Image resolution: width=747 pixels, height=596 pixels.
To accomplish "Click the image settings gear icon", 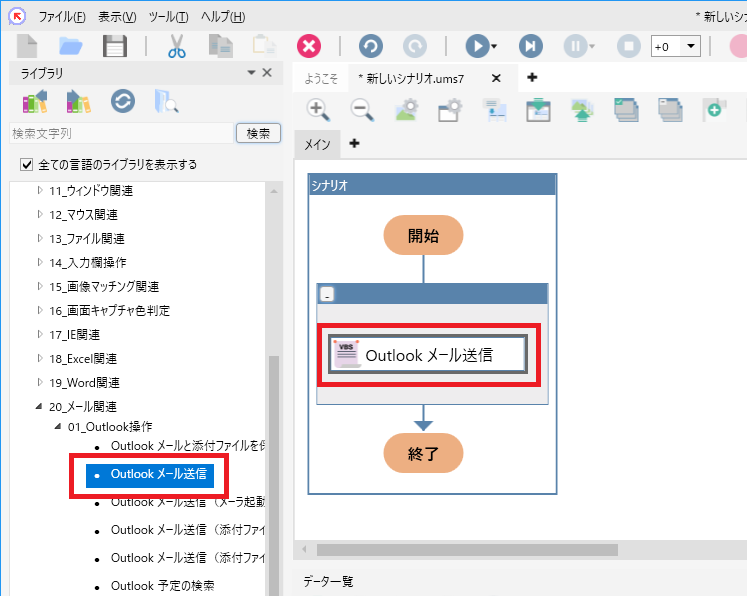I will click(x=406, y=110).
